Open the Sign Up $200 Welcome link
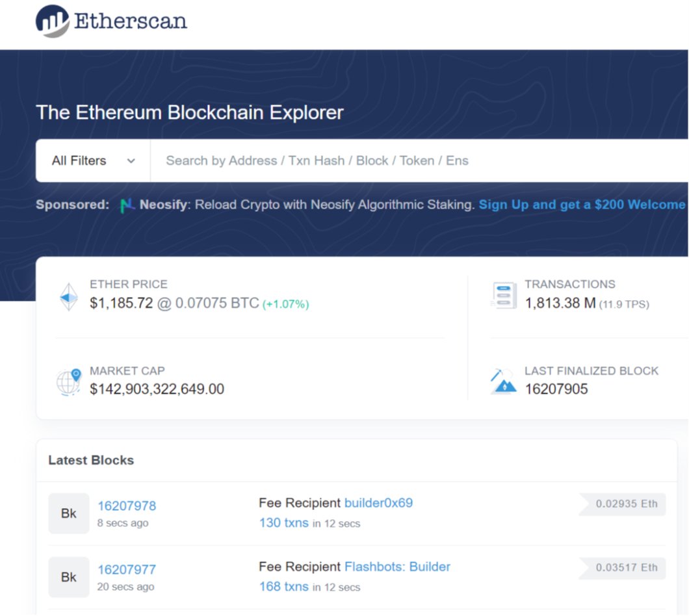 (x=582, y=204)
